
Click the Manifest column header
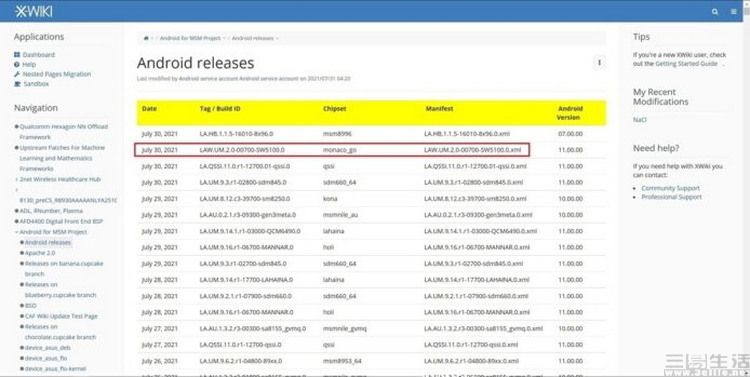coord(440,109)
